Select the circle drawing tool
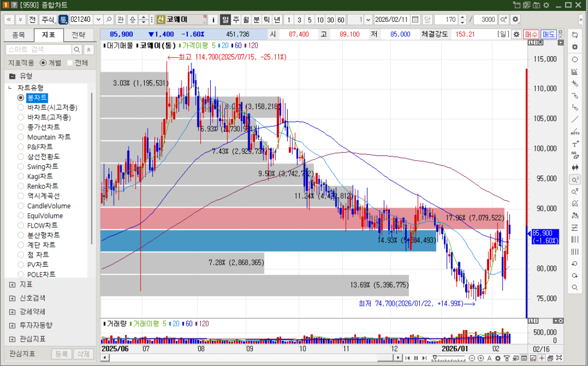The image size is (588, 366). click(574, 60)
